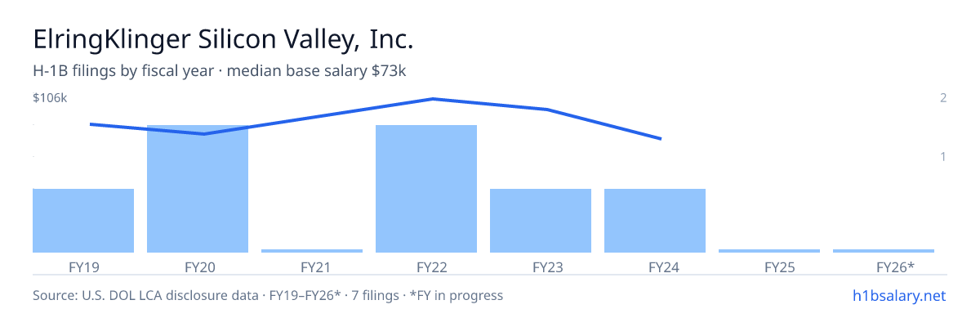Select the FY23 filings bar
This screenshot has height=327, width=980.
tap(541, 221)
